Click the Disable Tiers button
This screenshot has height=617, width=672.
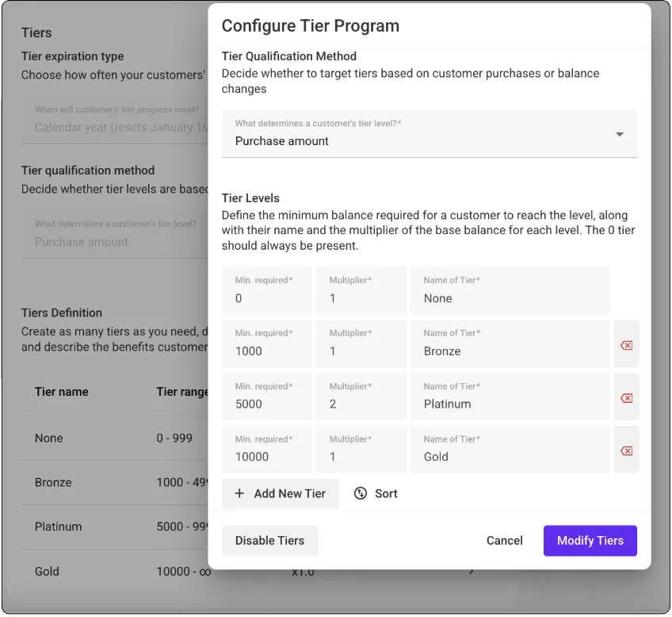coord(269,540)
